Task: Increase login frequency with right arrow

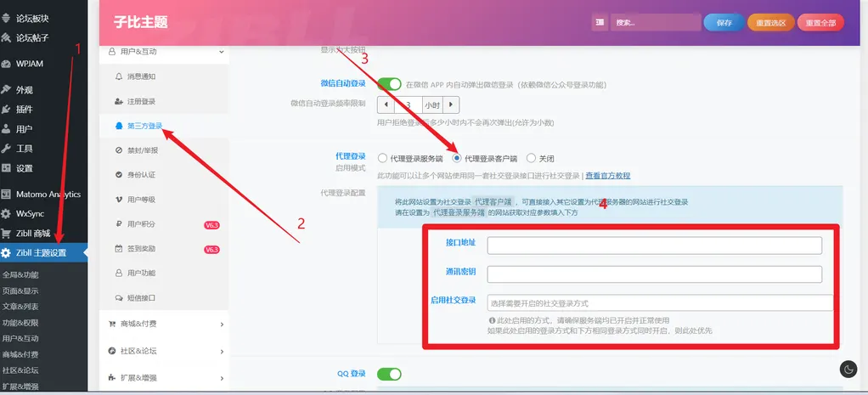Action: tap(451, 104)
